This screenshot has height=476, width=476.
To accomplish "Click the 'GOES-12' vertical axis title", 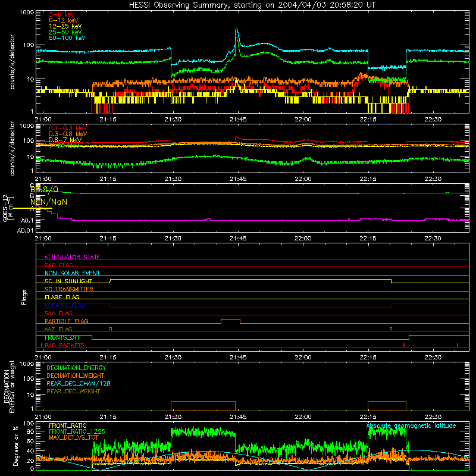I will coord(5,208).
